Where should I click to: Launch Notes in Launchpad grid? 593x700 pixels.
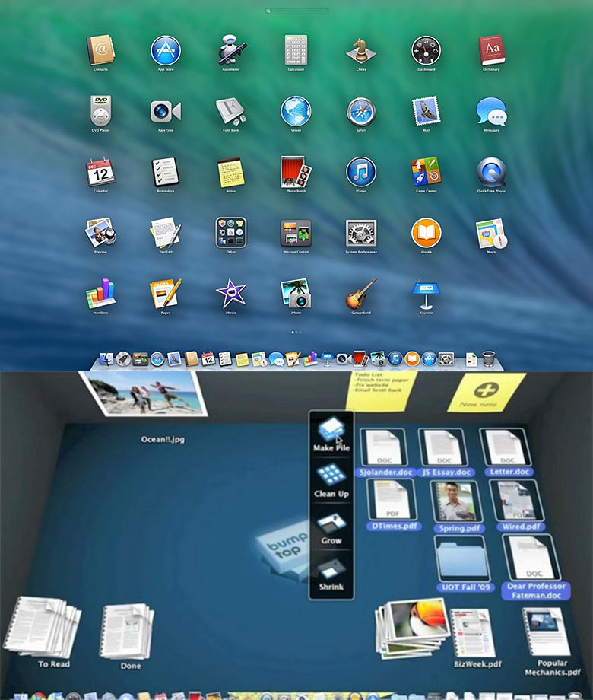point(231,172)
